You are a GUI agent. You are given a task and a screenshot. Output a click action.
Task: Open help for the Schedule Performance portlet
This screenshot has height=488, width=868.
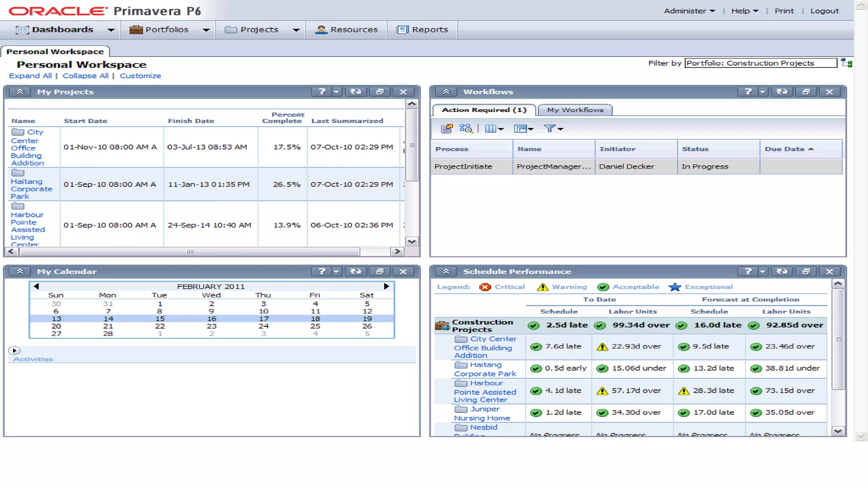click(x=748, y=272)
